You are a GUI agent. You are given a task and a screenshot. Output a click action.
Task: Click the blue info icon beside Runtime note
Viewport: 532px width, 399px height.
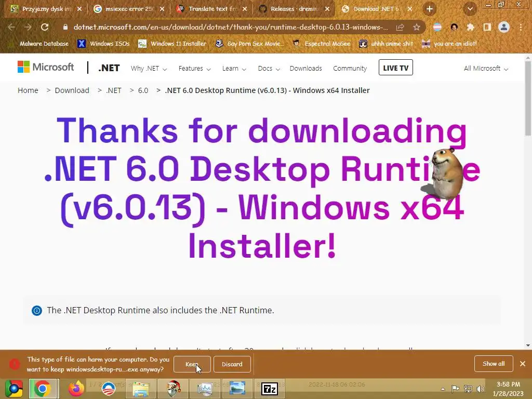click(37, 311)
